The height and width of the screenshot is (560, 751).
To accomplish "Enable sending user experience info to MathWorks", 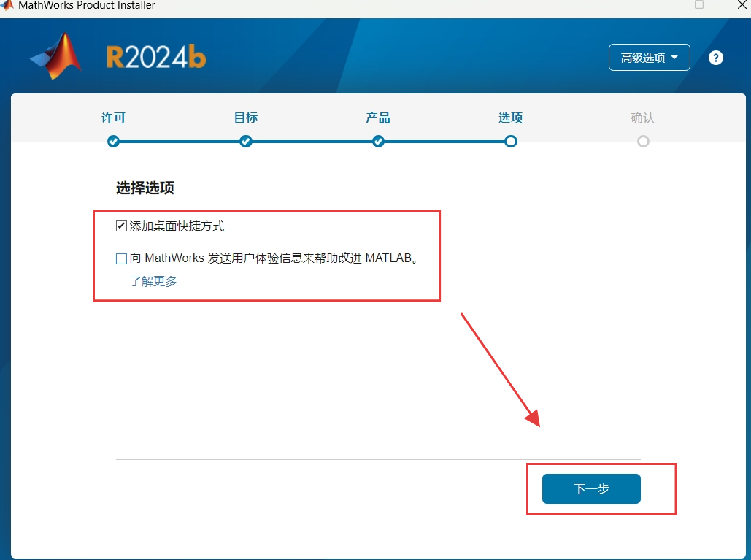I will pyautogui.click(x=120, y=258).
